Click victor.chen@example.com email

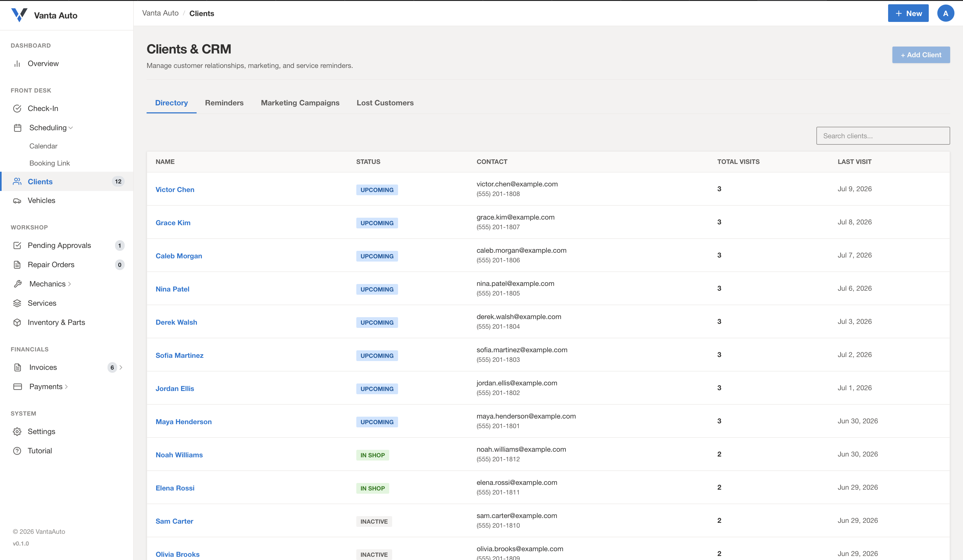tap(517, 184)
